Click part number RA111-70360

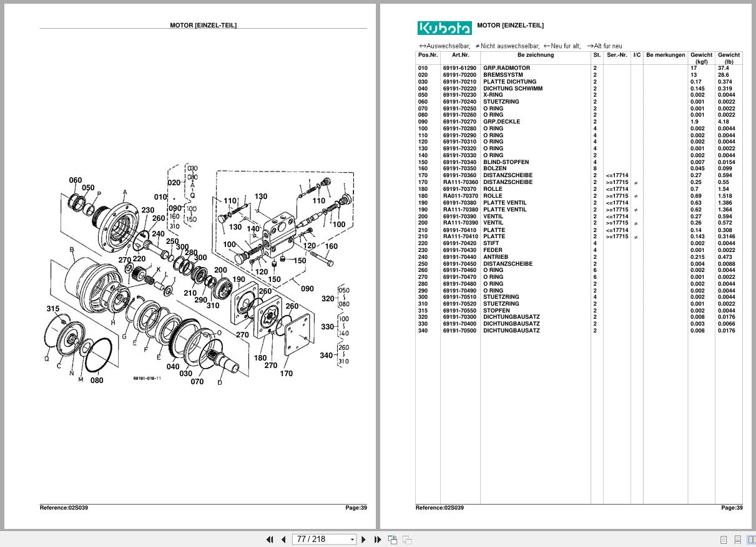(x=461, y=182)
